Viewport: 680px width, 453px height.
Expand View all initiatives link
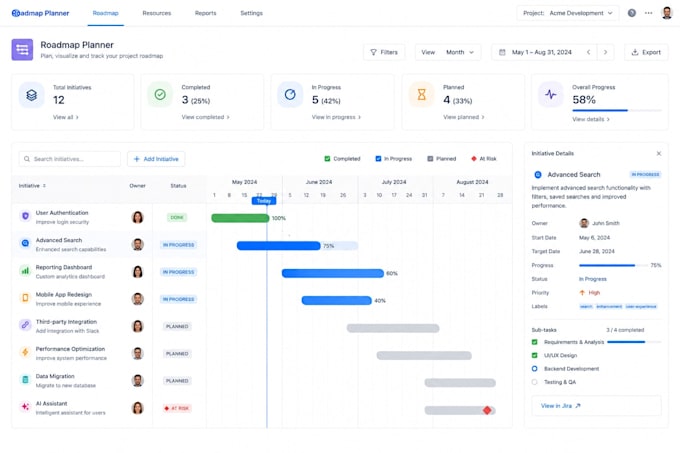tap(65, 117)
